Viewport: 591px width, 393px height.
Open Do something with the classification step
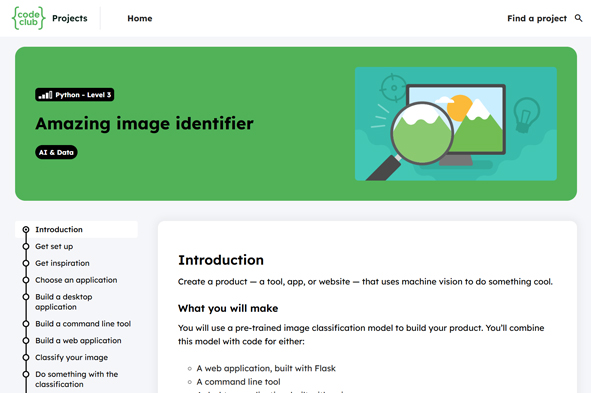(x=77, y=379)
